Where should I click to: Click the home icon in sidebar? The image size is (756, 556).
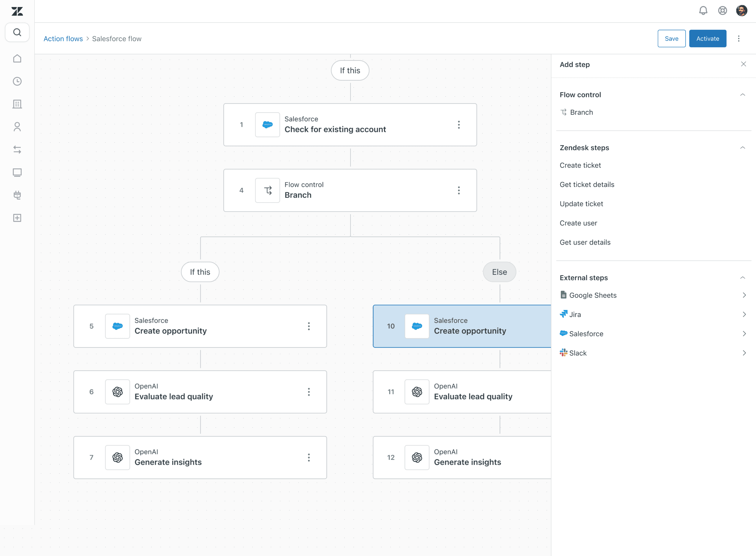(x=17, y=59)
